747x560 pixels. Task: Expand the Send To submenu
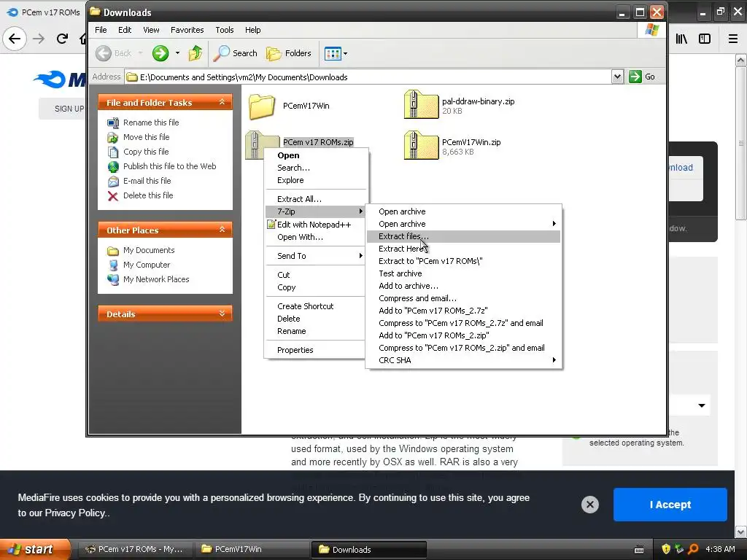click(360, 256)
